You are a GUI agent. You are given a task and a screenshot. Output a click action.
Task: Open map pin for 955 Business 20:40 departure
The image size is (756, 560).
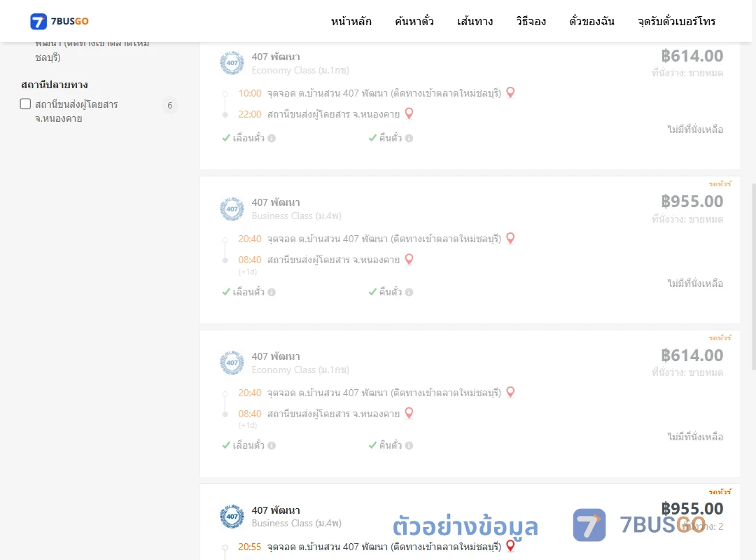tap(510, 238)
